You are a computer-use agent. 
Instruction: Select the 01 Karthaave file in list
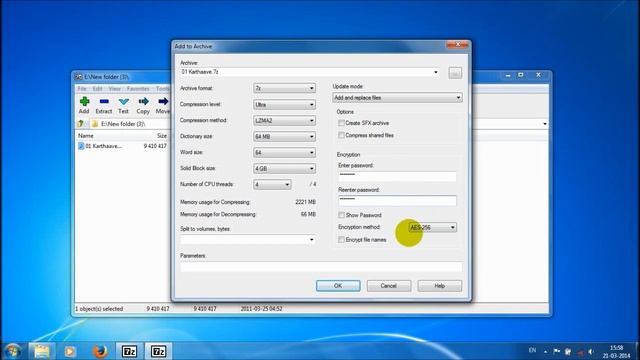click(100, 146)
